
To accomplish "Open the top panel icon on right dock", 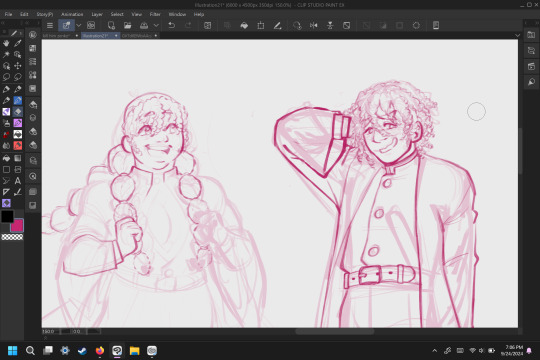I will click(x=531, y=35).
